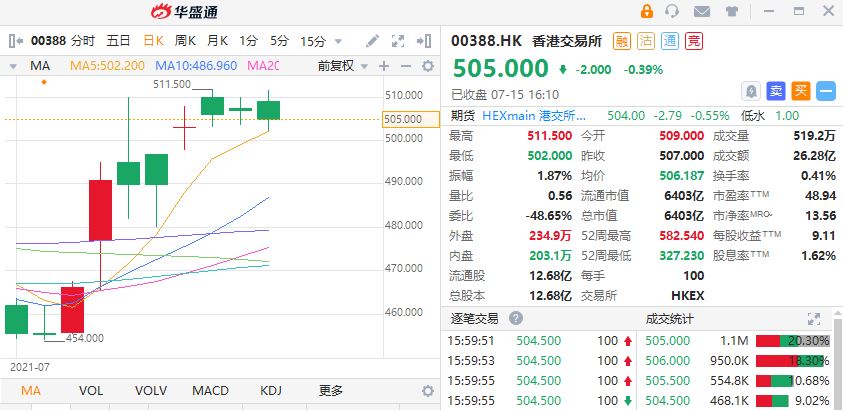Open chart settings gear beside 前复权

[428, 66]
